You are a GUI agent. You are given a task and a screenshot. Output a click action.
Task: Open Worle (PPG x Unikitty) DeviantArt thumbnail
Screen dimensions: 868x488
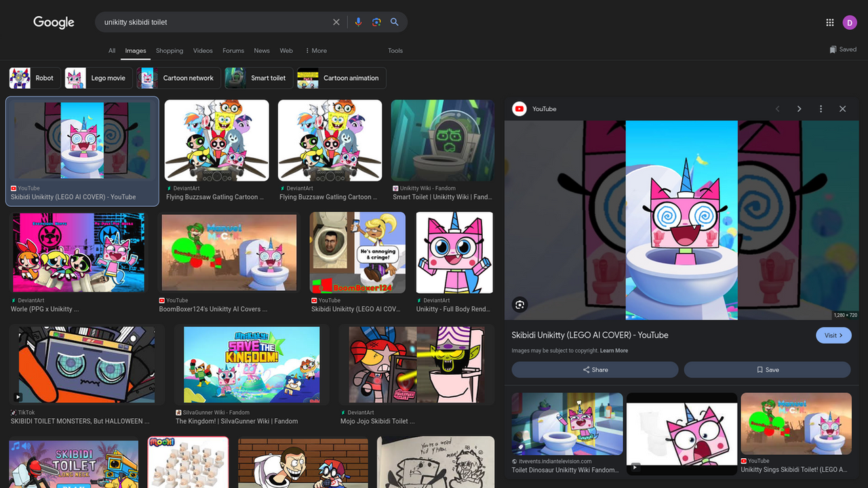[x=79, y=253]
